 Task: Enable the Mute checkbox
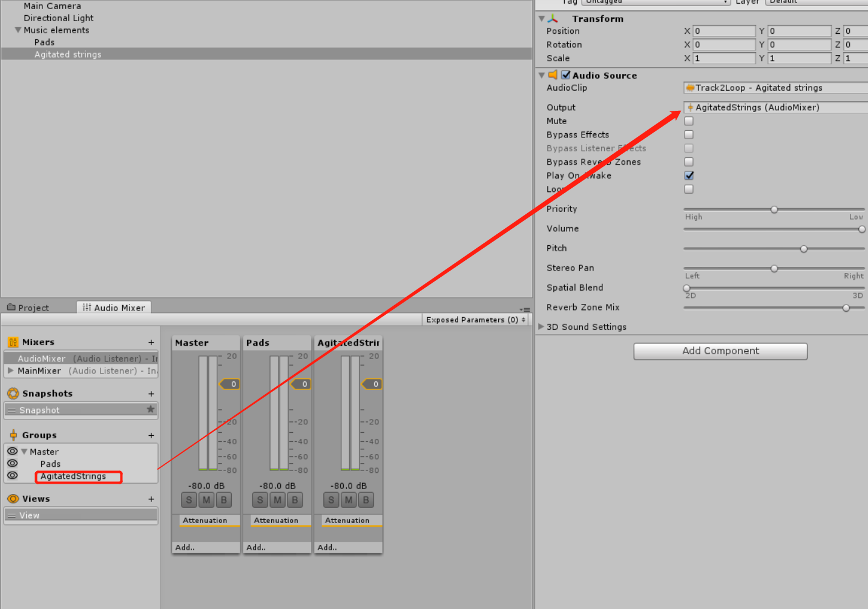pyautogui.click(x=689, y=121)
